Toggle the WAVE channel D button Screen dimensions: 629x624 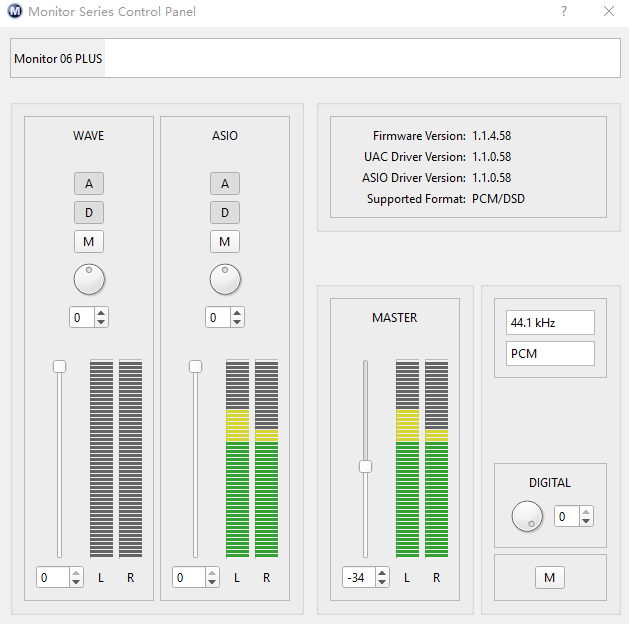click(x=89, y=212)
